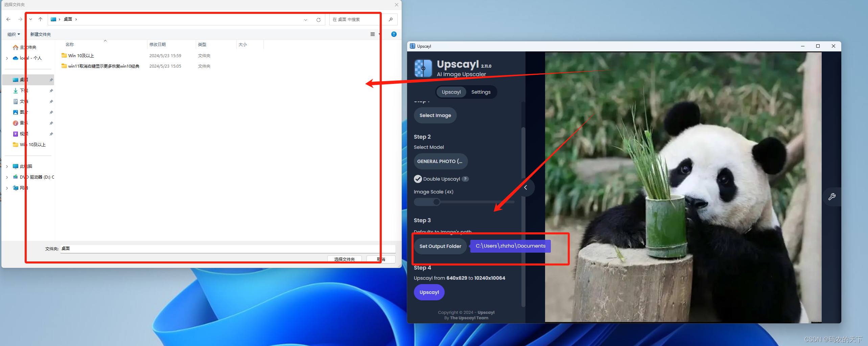The image size is (868, 346).
Task: Open the wrench tools panel icon
Action: pyautogui.click(x=832, y=197)
